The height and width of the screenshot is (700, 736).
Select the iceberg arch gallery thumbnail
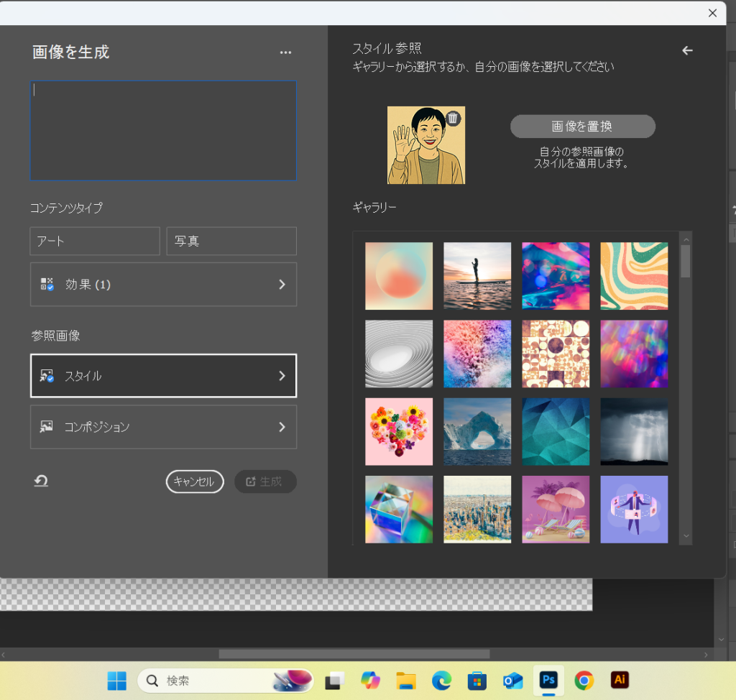pyautogui.click(x=477, y=432)
